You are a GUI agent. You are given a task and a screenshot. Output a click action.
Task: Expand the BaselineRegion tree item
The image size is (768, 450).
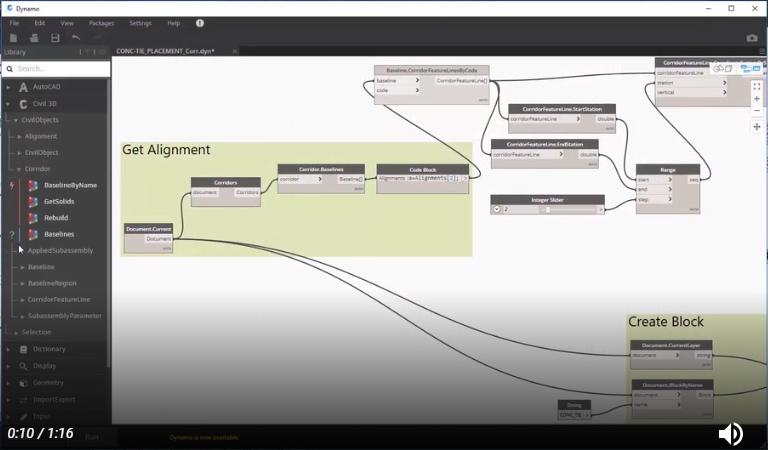(x=23, y=284)
